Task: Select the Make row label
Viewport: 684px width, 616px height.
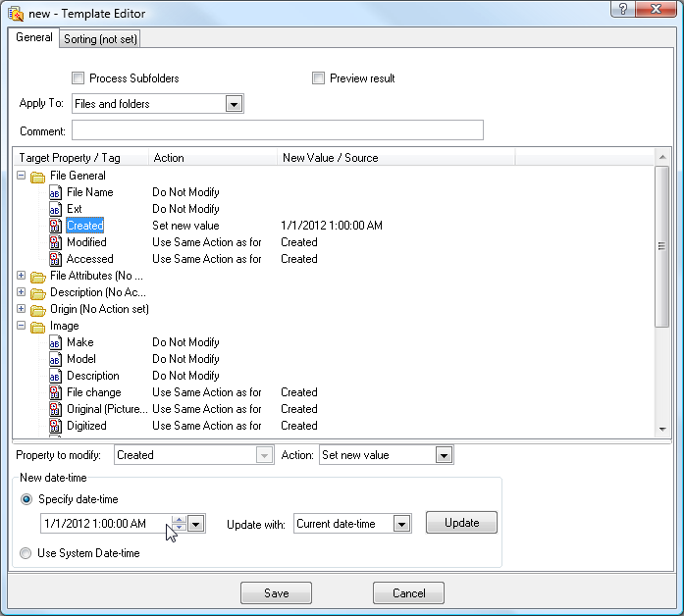Action: [x=80, y=342]
